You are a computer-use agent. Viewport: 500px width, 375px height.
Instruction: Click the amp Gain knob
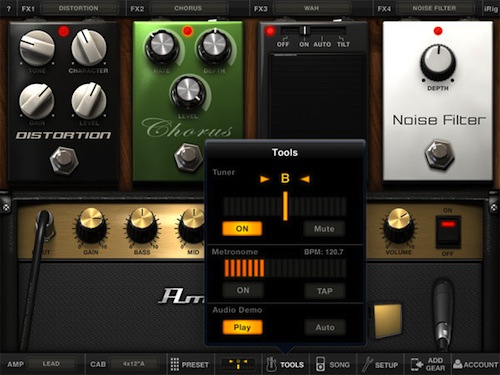pyautogui.click(x=91, y=227)
